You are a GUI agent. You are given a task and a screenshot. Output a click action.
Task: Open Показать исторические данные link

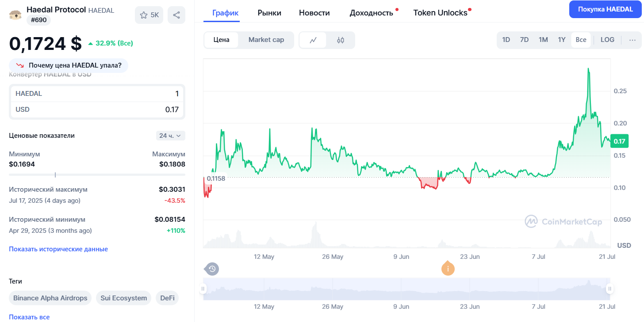tap(58, 249)
